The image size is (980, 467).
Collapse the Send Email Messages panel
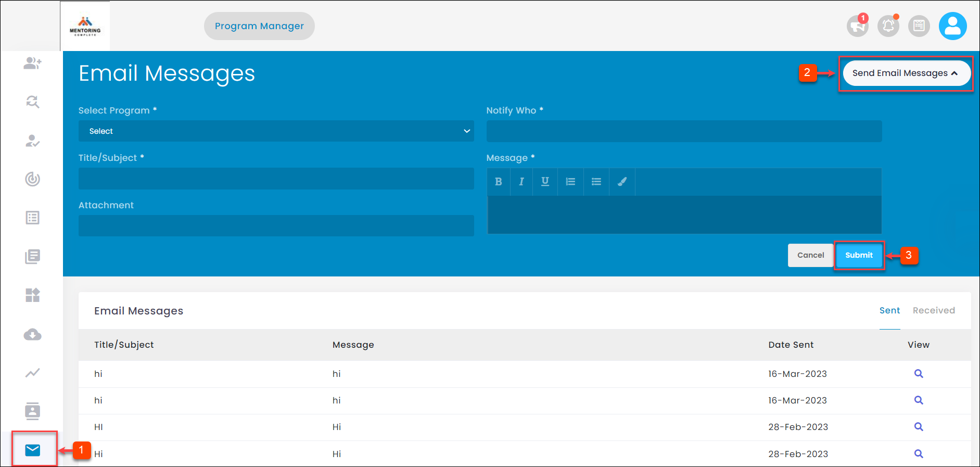(x=907, y=73)
